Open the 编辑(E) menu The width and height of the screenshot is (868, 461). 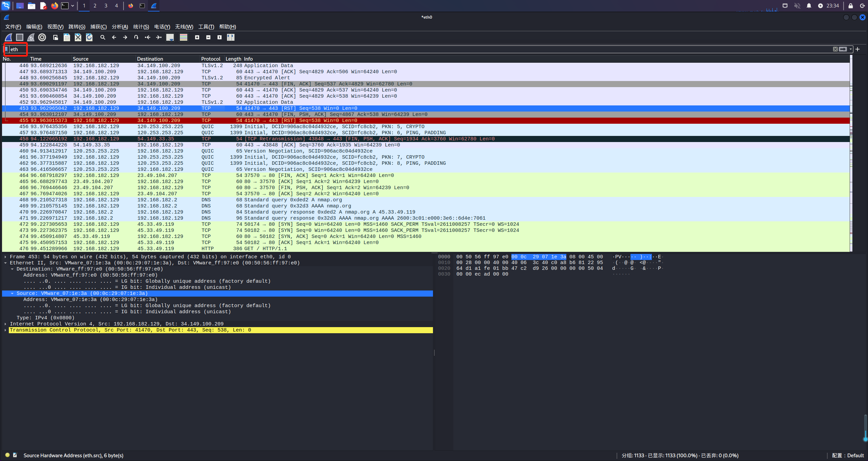tap(34, 27)
